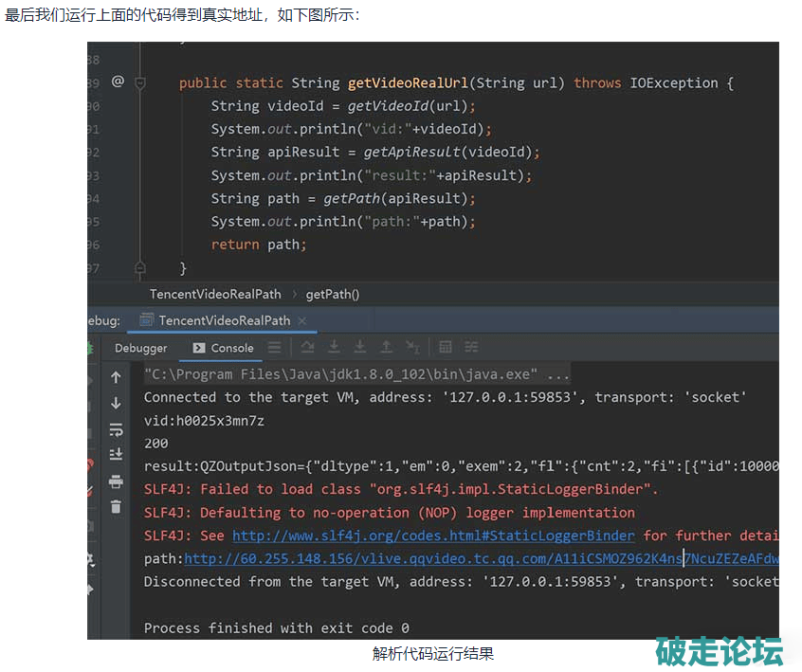This screenshot has height=672, width=802.
Task: Toggle soft-wrap in the console
Action: [x=116, y=429]
